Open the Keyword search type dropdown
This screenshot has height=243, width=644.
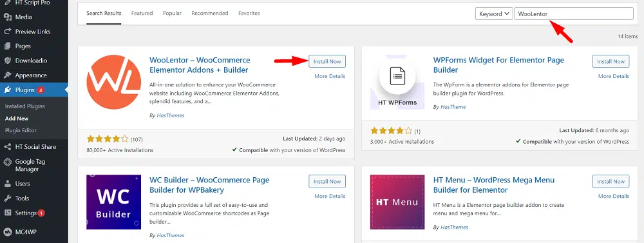tap(494, 14)
